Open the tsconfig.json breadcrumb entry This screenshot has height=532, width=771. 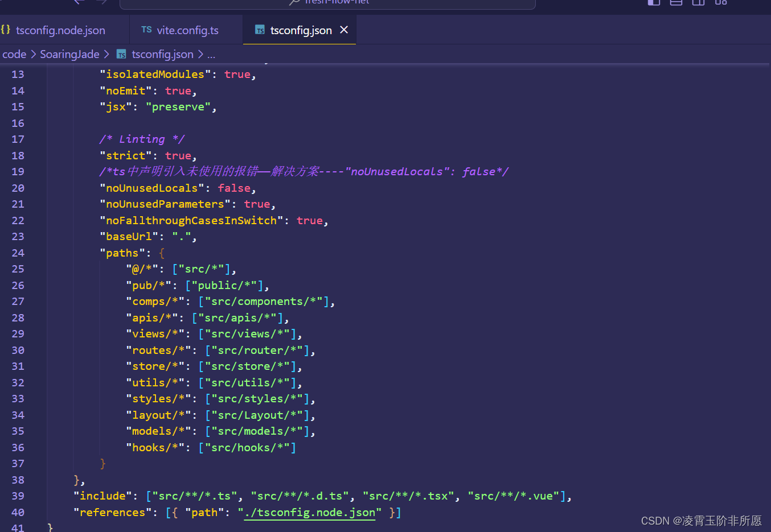coord(162,54)
